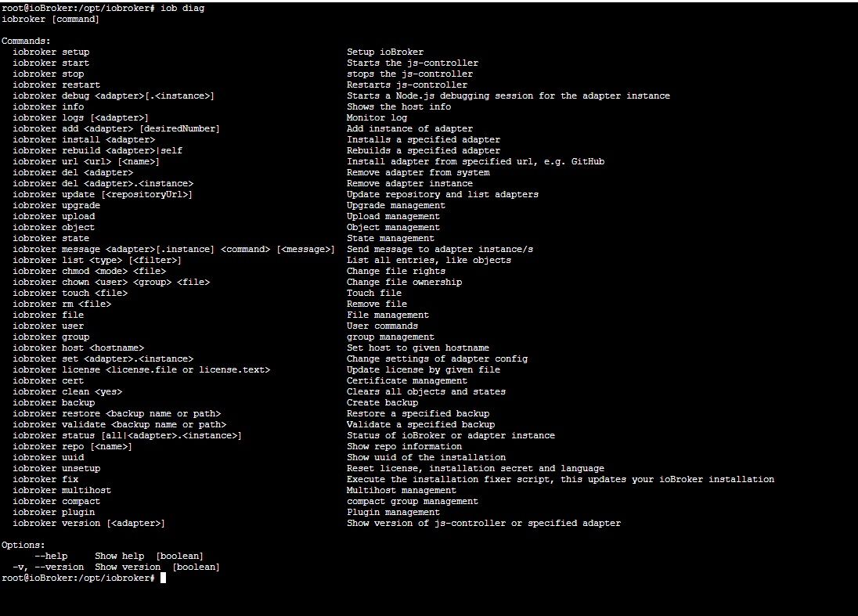
Task: Click the 'iobroker setup' command text
Action: pyautogui.click(x=51, y=52)
